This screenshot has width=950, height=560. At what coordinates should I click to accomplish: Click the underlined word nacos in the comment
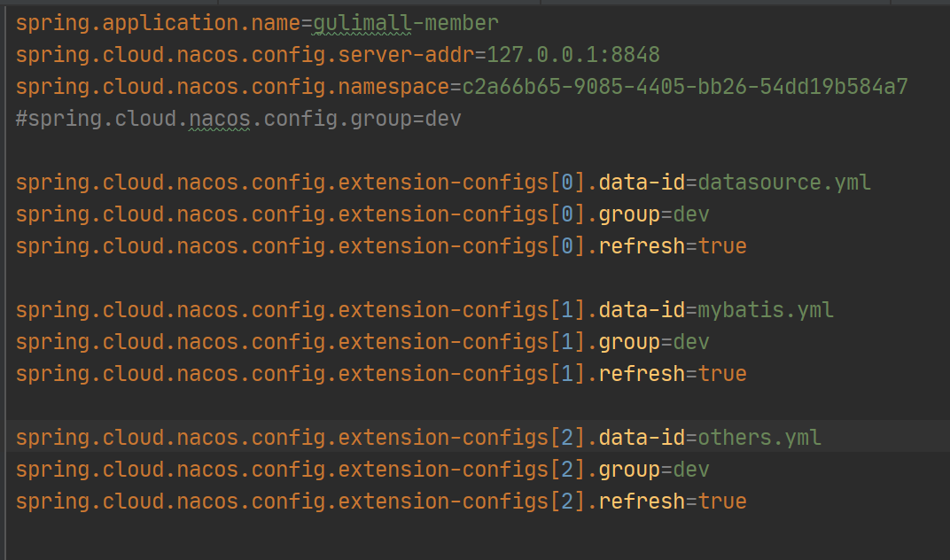coord(219,119)
